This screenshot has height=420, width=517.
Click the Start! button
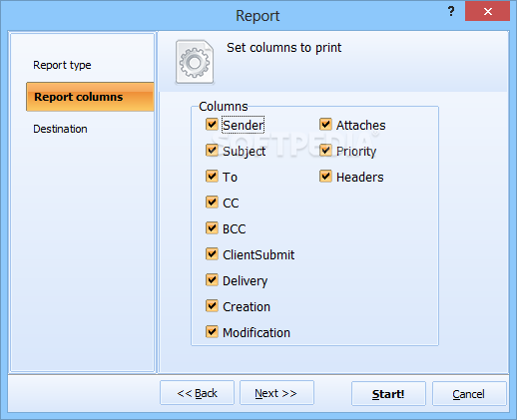tap(388, 394)
